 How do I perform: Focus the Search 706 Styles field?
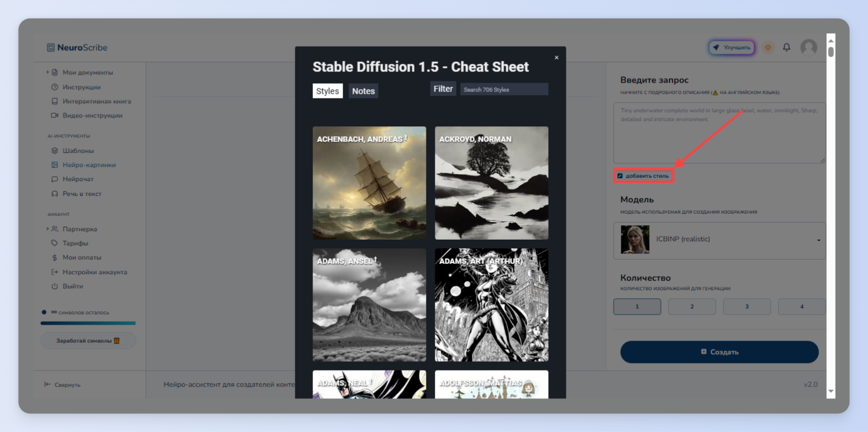[x=504, y=89]
